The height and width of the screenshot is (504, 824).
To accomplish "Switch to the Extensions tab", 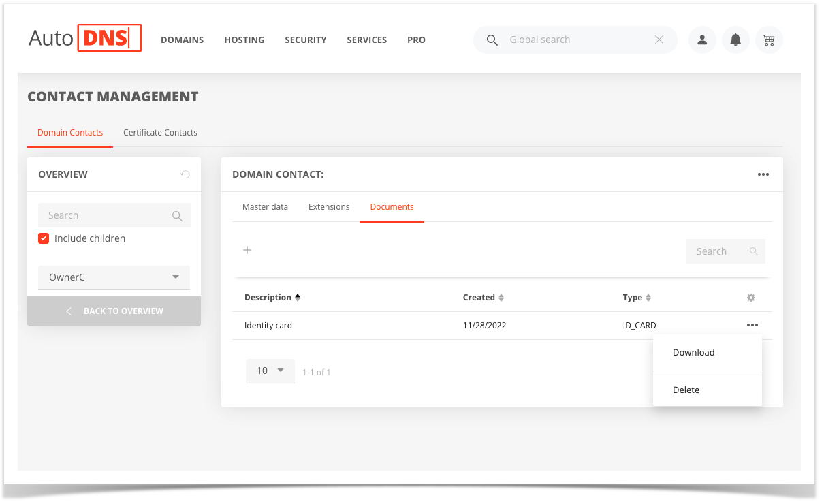I will click(x=329, y=207).
